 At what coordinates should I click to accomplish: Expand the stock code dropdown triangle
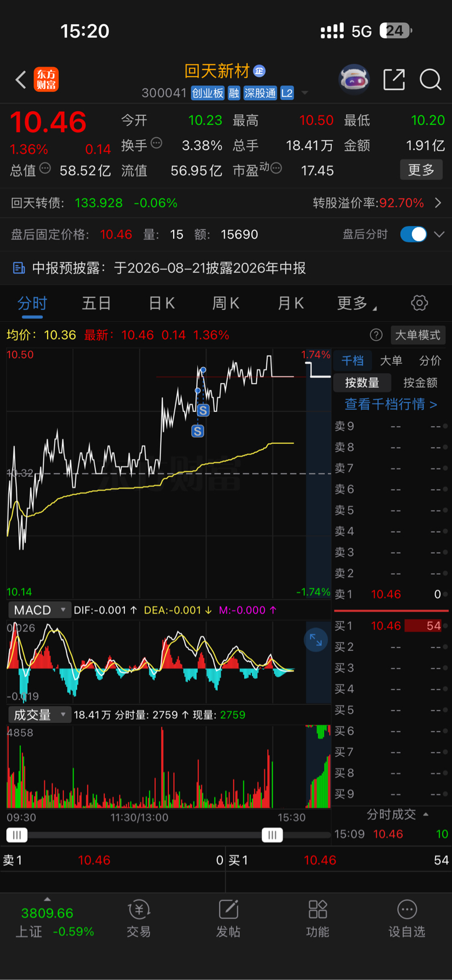click(x=305, y=93)
